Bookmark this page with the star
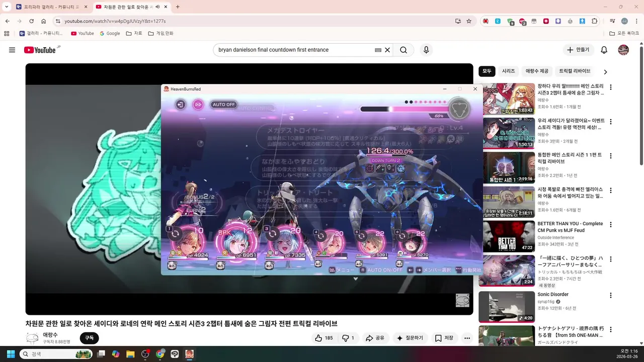The width and height of the screenshot is (644, 362). (469, 21)
